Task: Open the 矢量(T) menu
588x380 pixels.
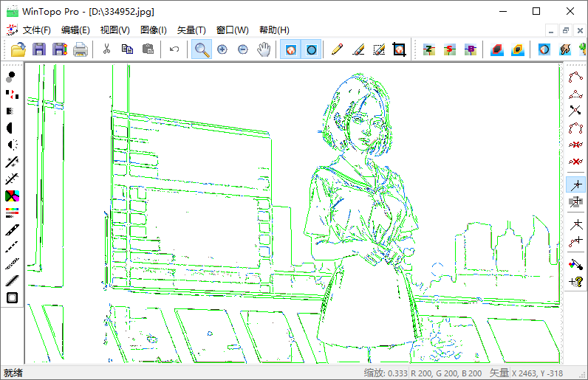Action: (191, 30)
